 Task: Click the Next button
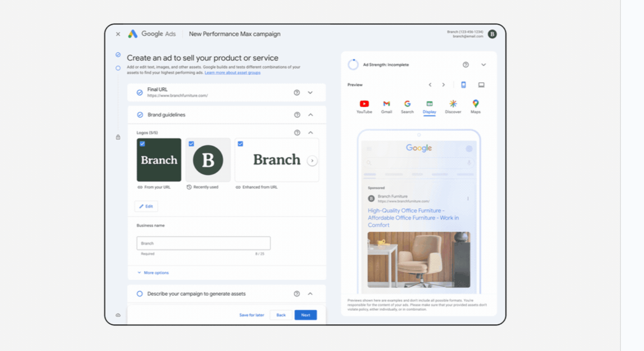coord(306,315)
